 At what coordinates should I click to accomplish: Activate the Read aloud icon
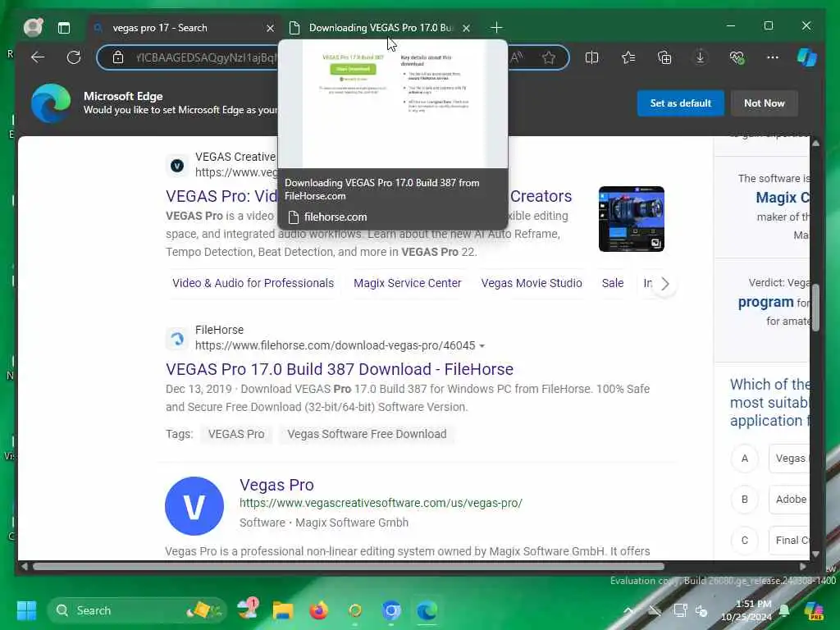[x=517, y=57]
